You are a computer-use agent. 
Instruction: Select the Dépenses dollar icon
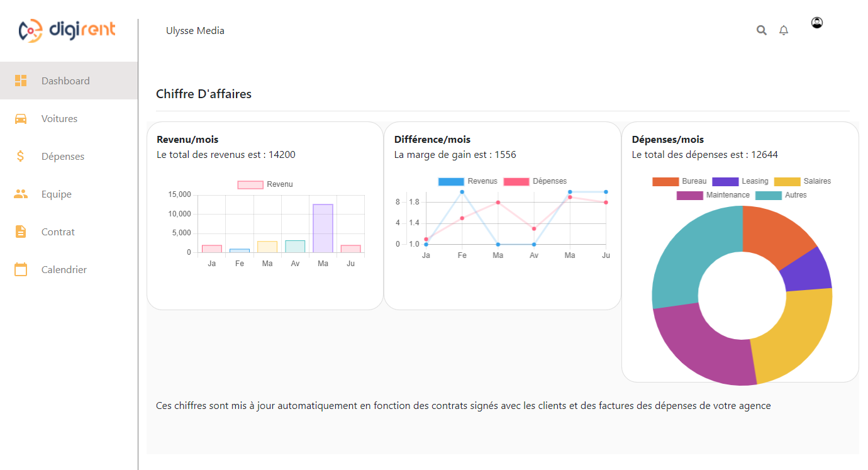[21, 156]
